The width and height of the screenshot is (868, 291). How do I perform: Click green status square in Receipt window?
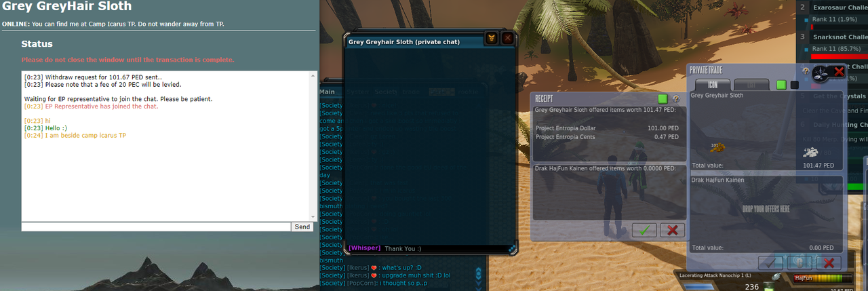(x=663, y=99)
